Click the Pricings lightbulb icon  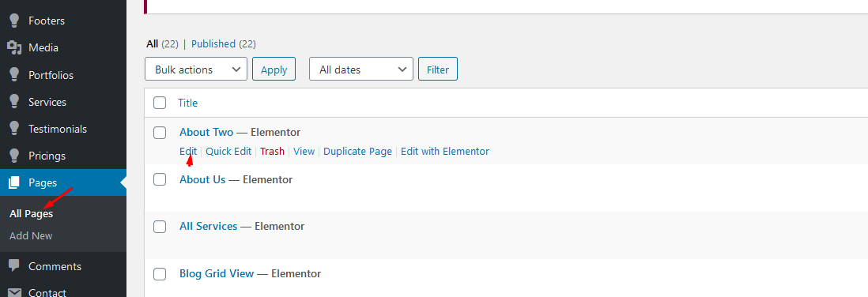click(14, 156)
